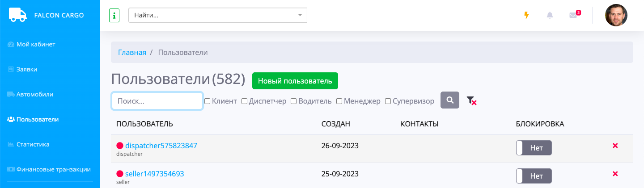Focus the Поиск... input field
The width and height of the screenshot is (644, 188).
pyautogui.click(x=157, y=101)
